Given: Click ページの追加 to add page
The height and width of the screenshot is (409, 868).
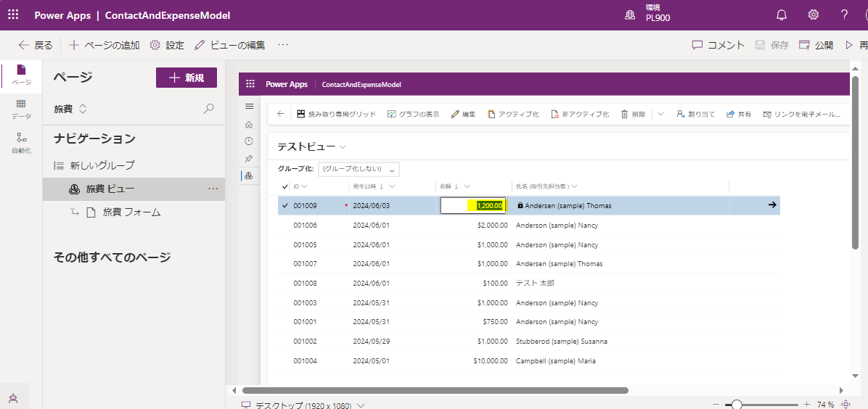Looking at the screenshot, I should (x=104, y=46).
